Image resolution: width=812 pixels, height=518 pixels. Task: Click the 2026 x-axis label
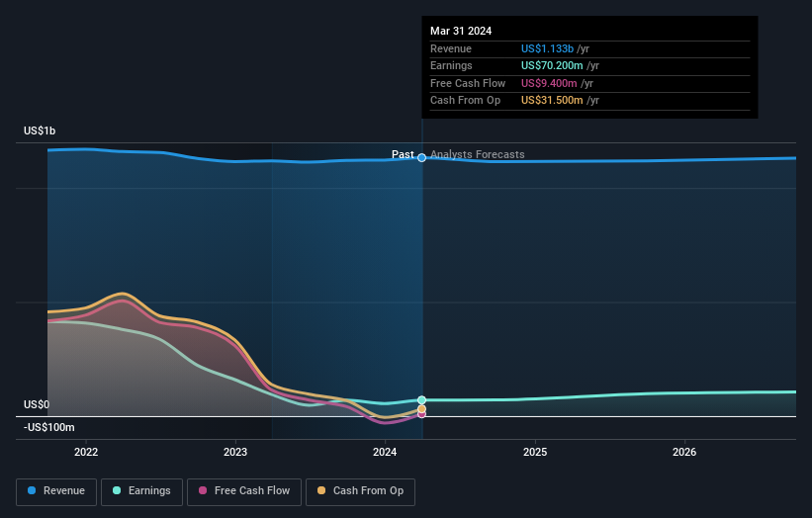684,452
